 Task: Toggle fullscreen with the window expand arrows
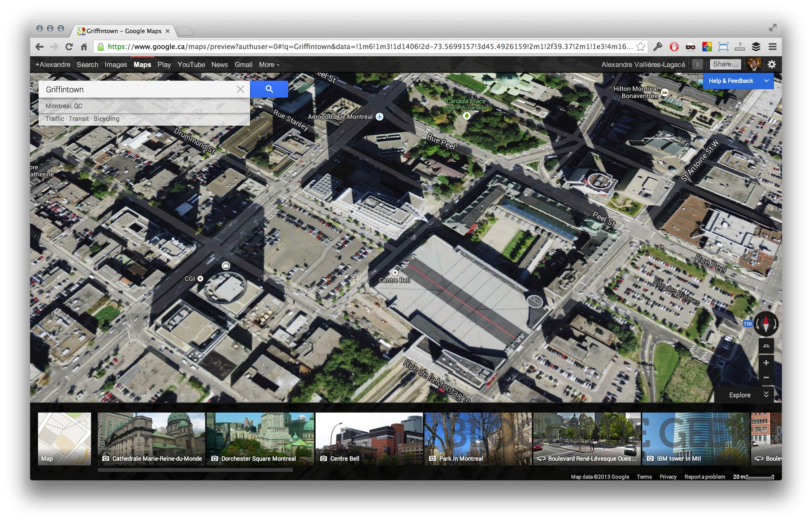pyautogui.click(x=773, y=28)
